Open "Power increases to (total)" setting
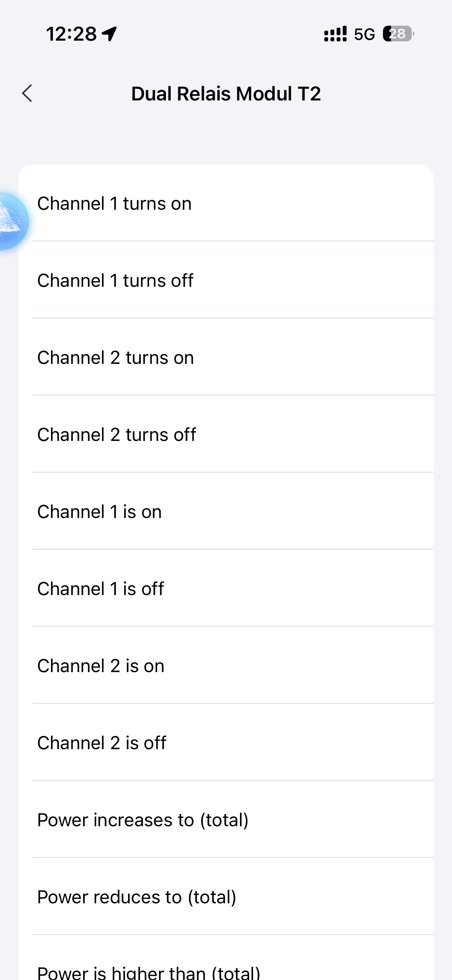 pyautogui.click(x=226, y=820)
